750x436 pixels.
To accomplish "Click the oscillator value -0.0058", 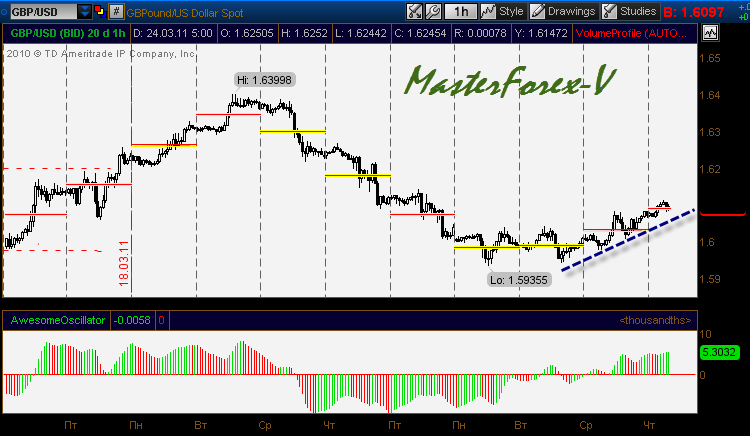I will click(132, 320).
